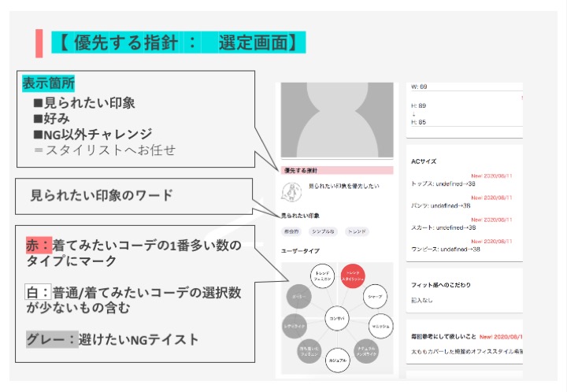
Task: Select the シャープ type circle
Action: [x=374, y=298]
